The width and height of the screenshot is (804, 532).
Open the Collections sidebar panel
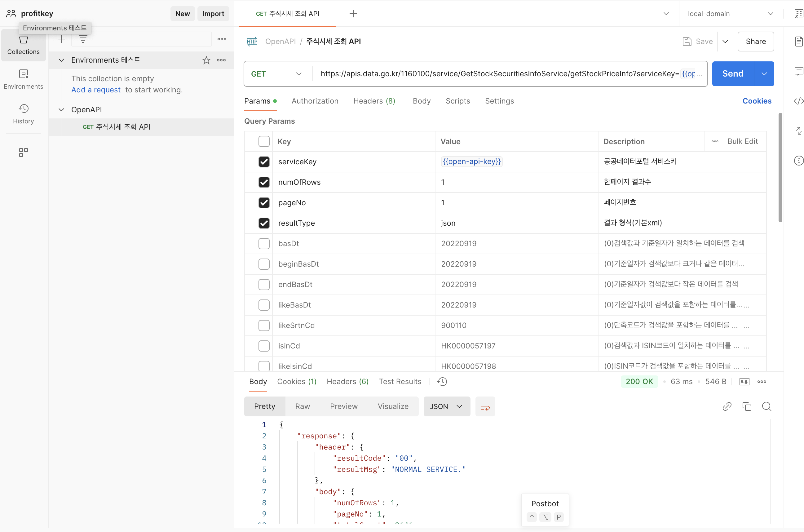[x=23, y=45]
